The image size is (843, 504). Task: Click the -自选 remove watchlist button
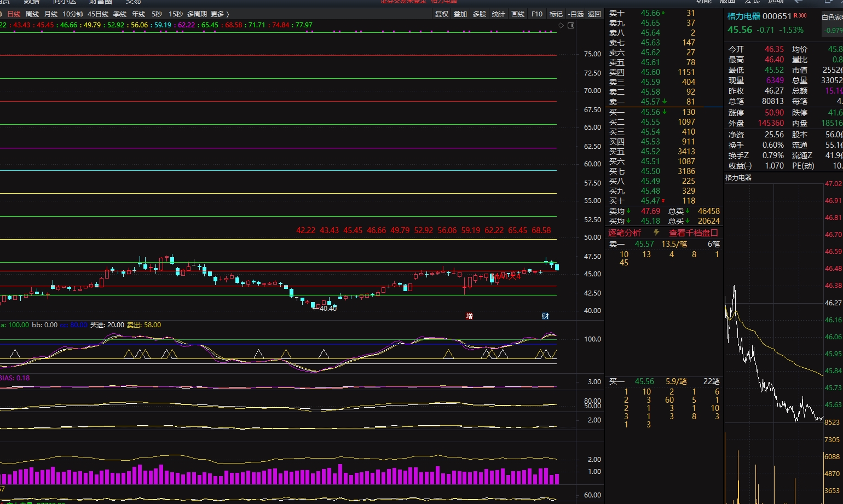575,14
